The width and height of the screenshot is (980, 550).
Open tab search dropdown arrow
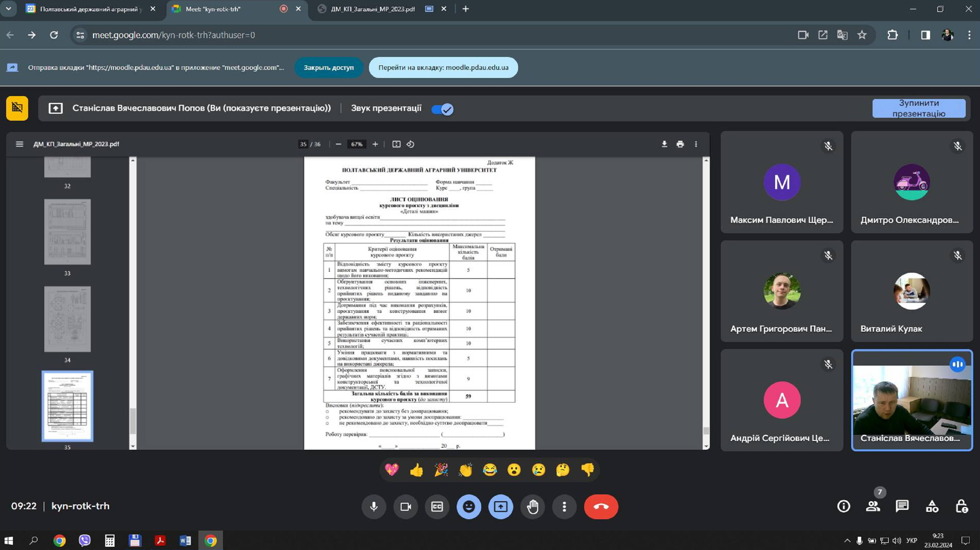(8, 8)
